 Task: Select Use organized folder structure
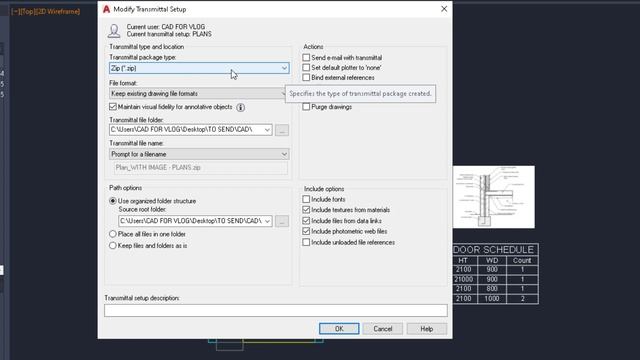click(113, 201)
